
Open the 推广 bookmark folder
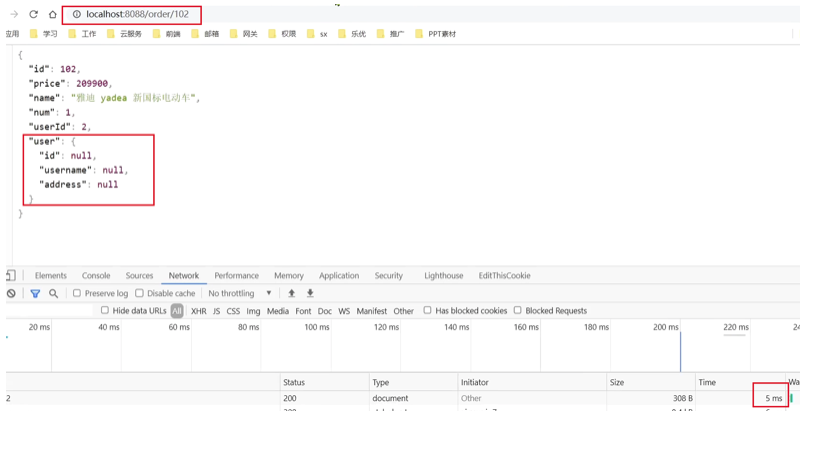[390, 34]
